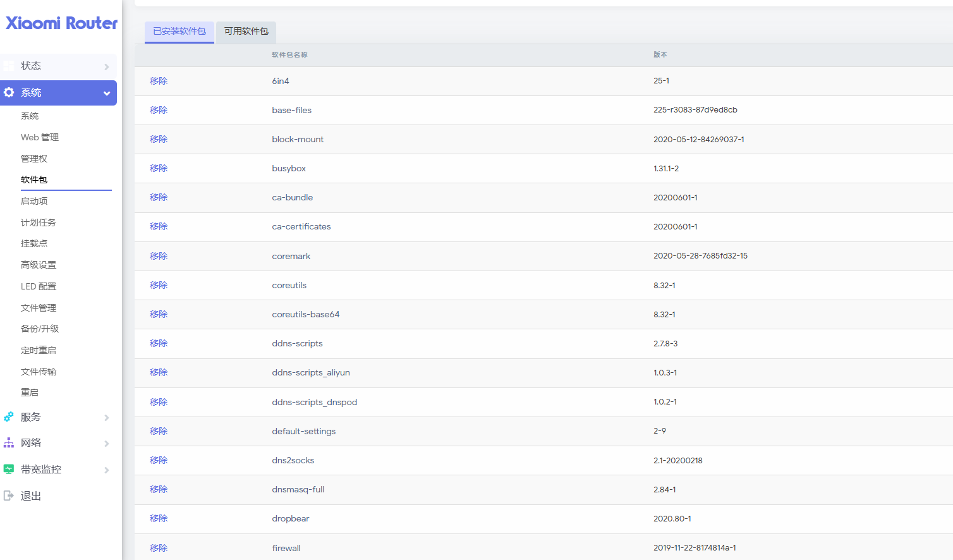Click the gear icon beside 系统
Viewport: 953px width, 560px height.
(9, 92)
